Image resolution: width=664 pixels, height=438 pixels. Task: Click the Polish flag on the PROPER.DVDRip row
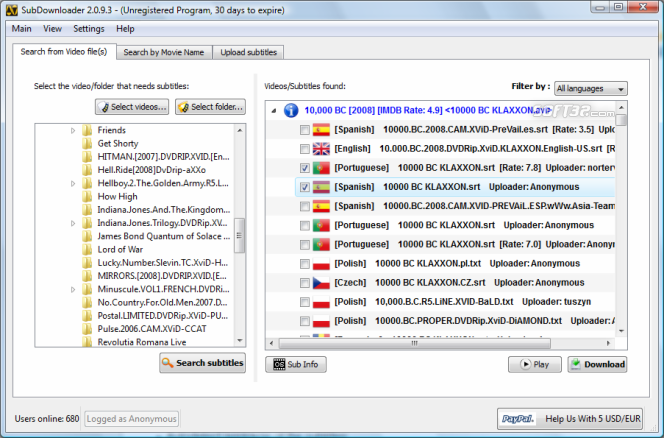click(321, 321)
